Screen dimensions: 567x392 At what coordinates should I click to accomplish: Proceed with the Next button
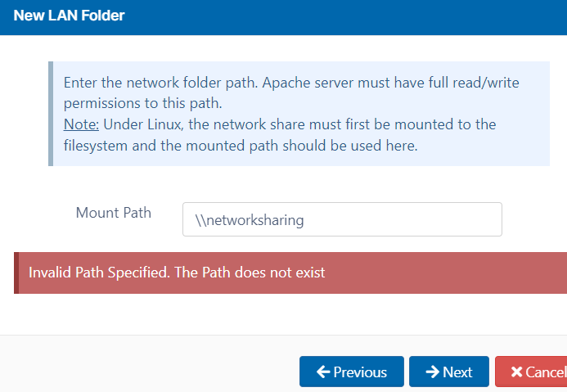448,372
